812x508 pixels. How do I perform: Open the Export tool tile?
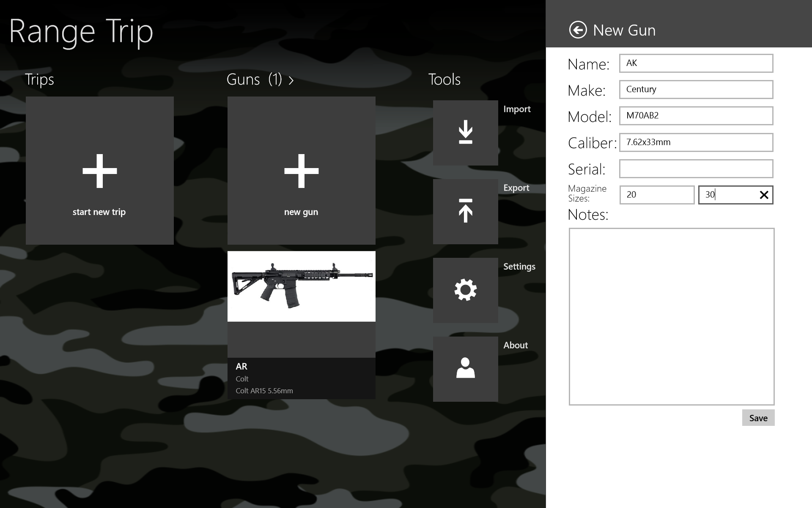pyautogui.click(x=465, y=211)
